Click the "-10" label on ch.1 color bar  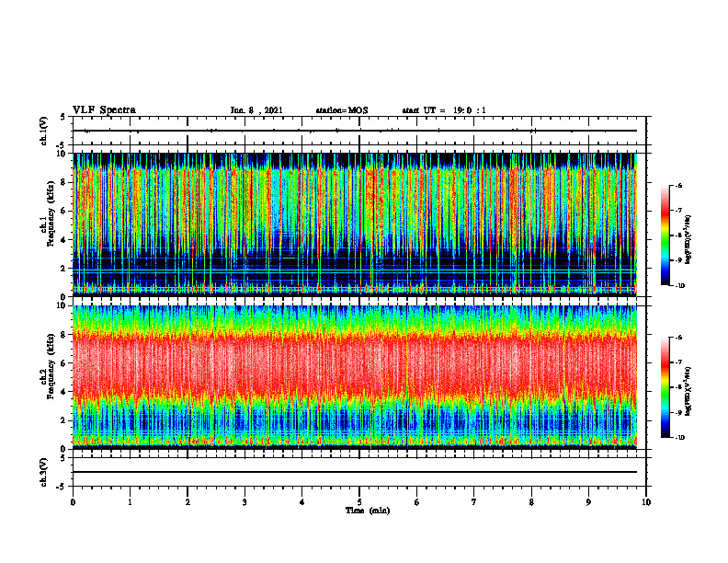pyautogui.click(x=679, y=286)
